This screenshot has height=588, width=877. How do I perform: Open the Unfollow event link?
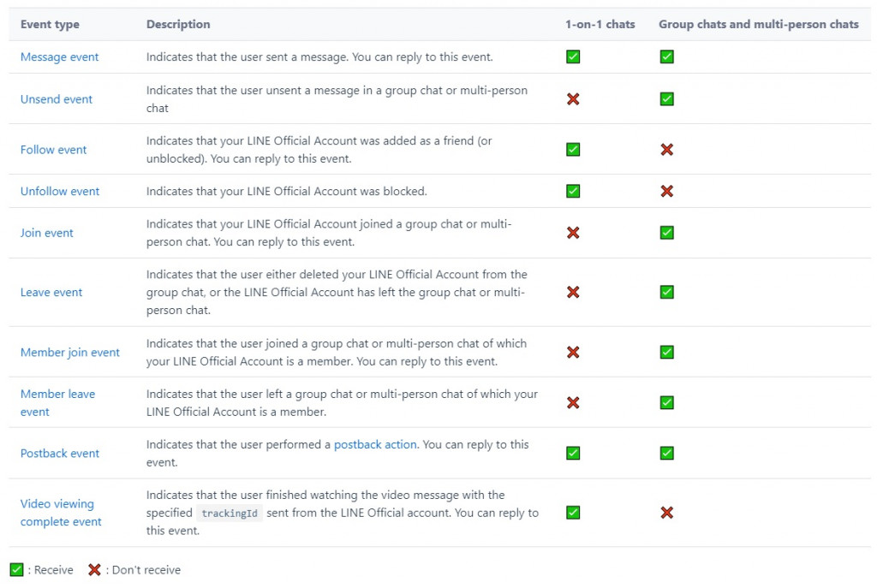point(60,192)
